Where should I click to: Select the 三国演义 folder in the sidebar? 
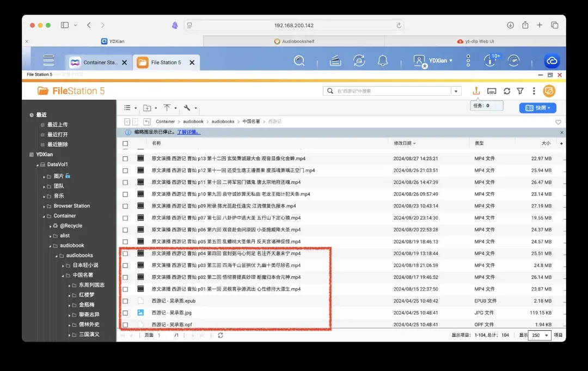(x=89, y=334)
